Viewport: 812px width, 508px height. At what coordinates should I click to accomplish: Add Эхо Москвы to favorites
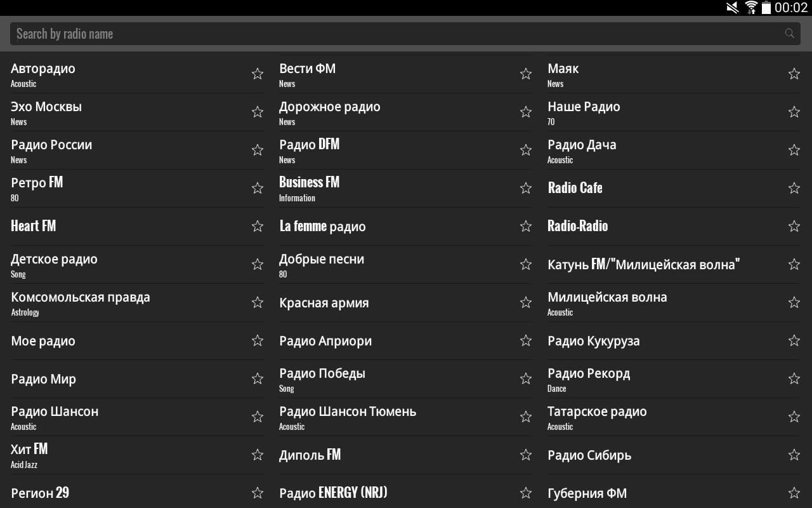pyautogui.click(x=258, y=112)
